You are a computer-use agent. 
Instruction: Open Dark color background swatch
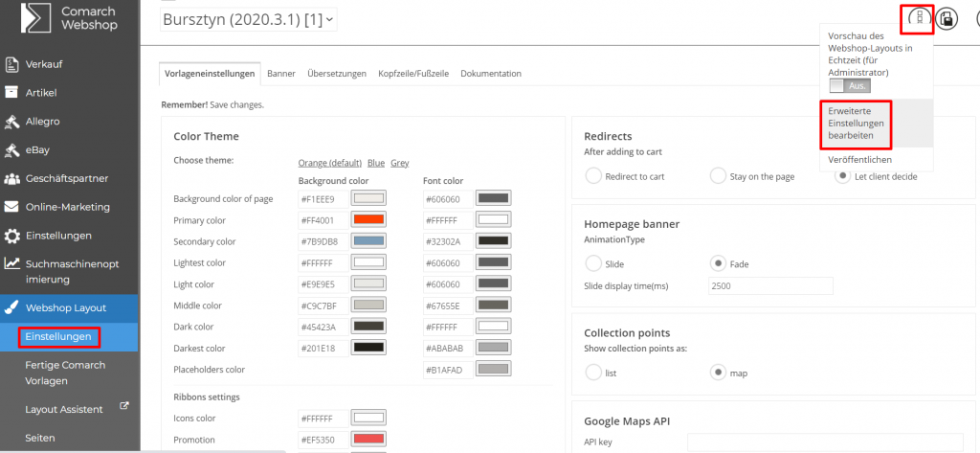pos(368,326)
